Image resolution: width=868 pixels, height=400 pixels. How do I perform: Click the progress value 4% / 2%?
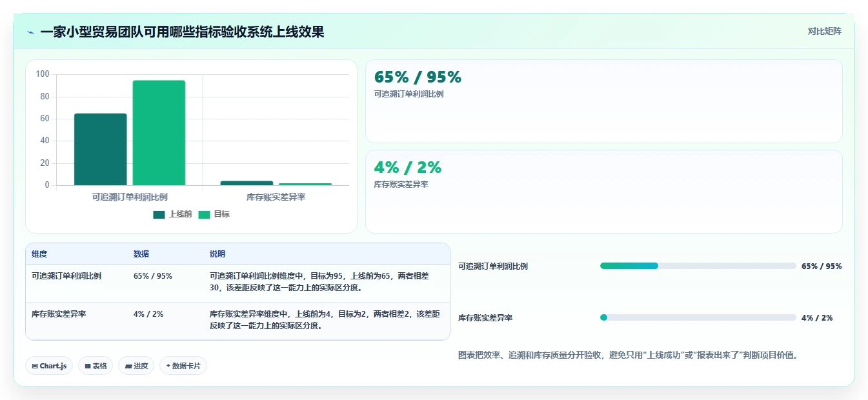point(817,318)
